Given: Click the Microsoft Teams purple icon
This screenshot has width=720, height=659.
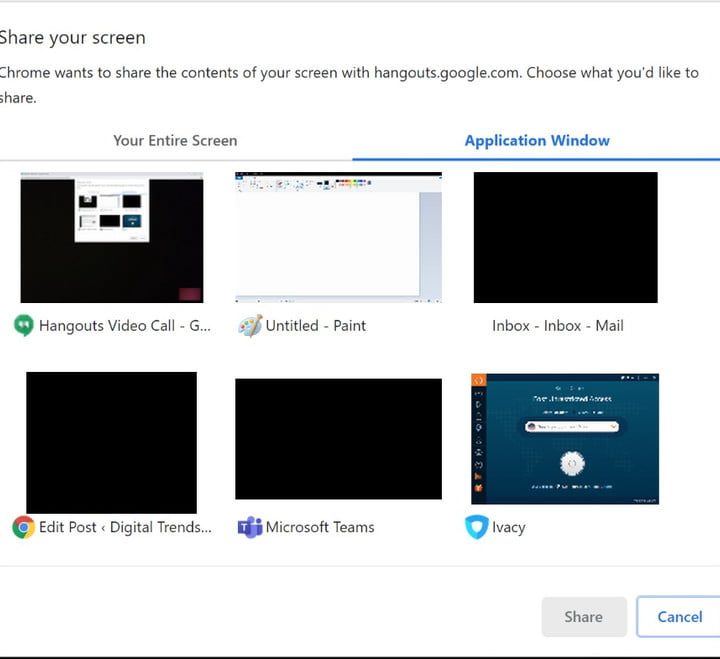Looking at the screenshot, I should point(250,527).
